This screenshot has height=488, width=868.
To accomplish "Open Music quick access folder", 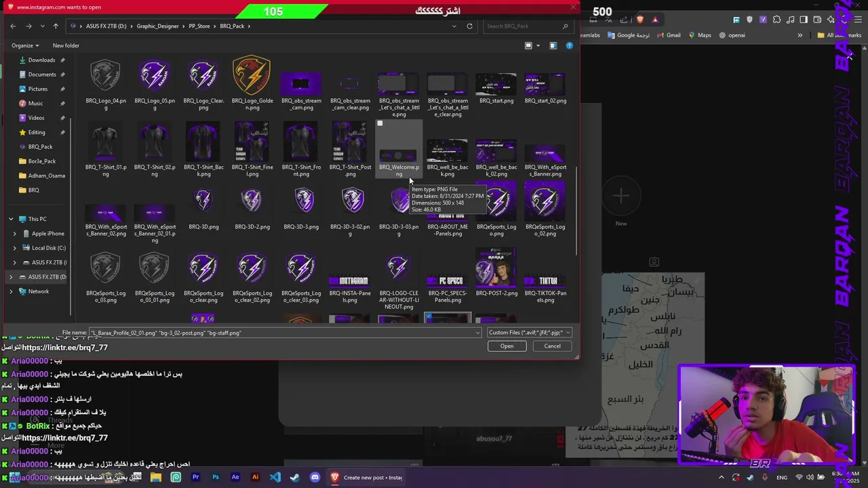I will 35,103.
